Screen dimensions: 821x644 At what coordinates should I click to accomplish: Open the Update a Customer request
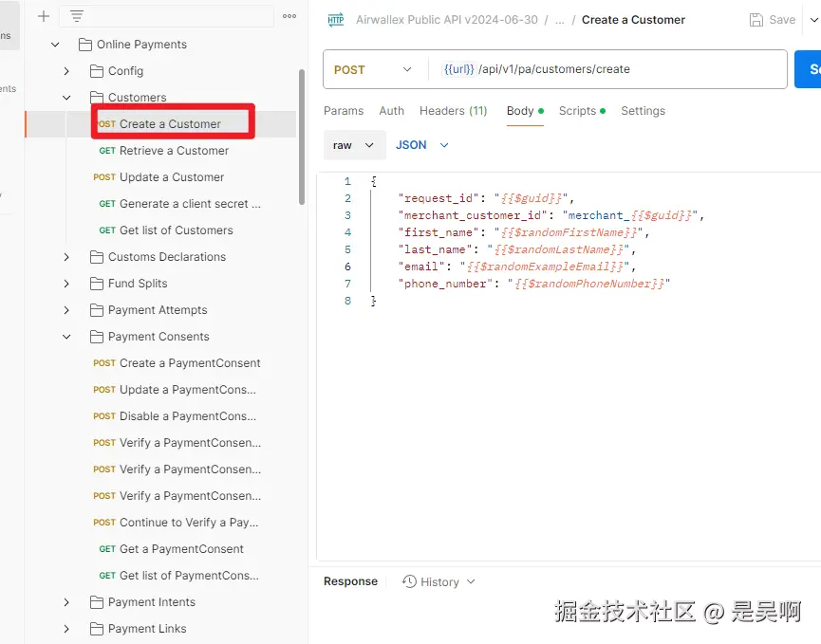coord(159,177)
